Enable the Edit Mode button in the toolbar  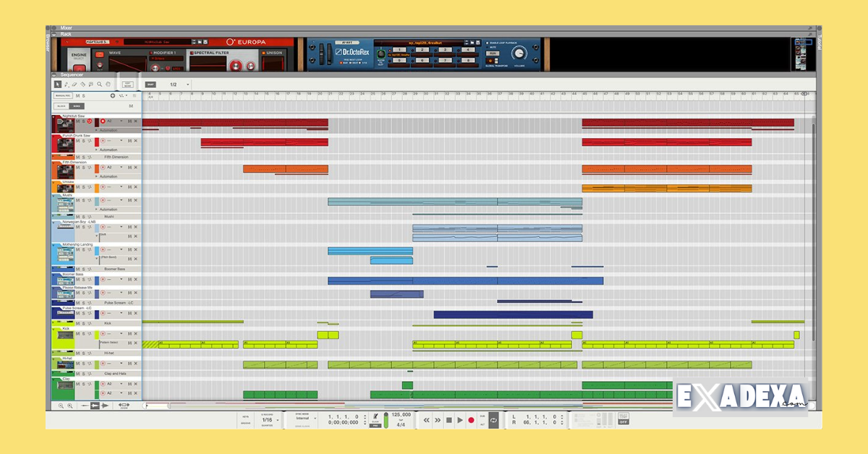(x=127, y=84)
